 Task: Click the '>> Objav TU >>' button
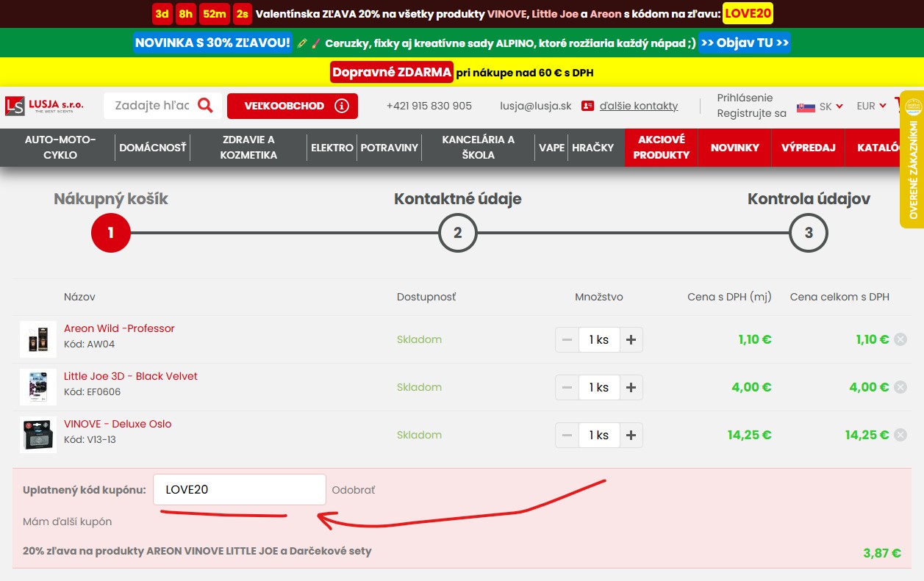click(x=744, y=43)
